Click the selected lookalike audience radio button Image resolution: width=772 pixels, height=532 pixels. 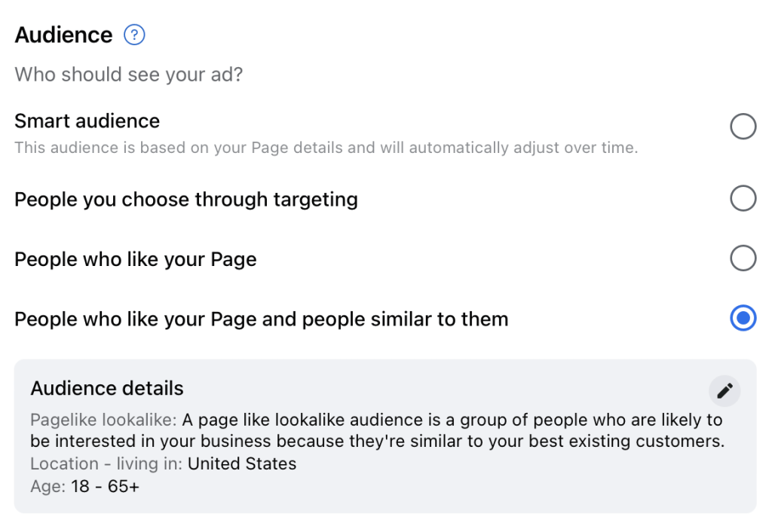point(743,319)
